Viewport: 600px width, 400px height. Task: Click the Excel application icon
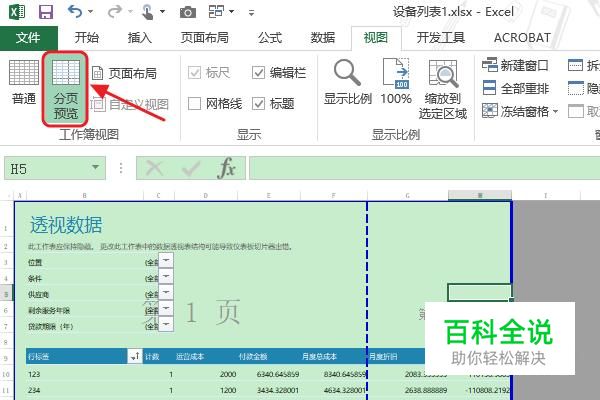17,12
